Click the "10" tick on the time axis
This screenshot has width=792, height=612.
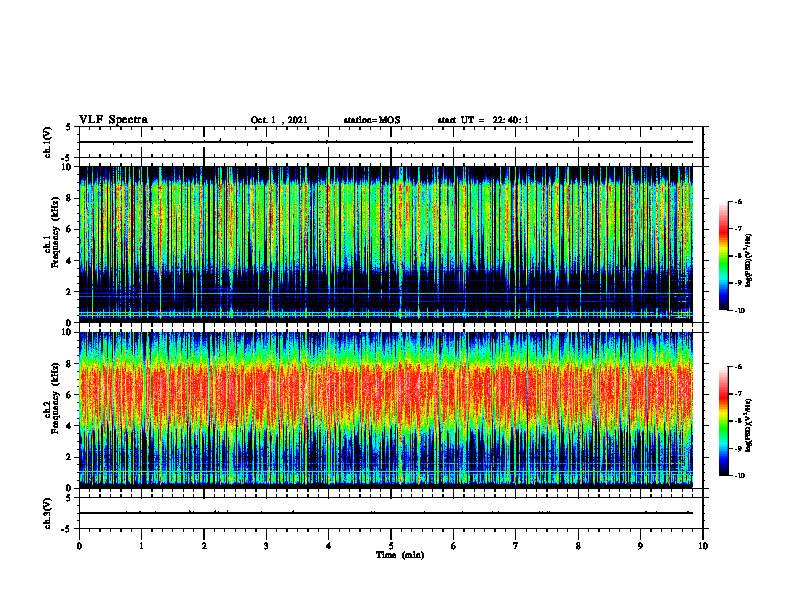[x=703, y=546]
